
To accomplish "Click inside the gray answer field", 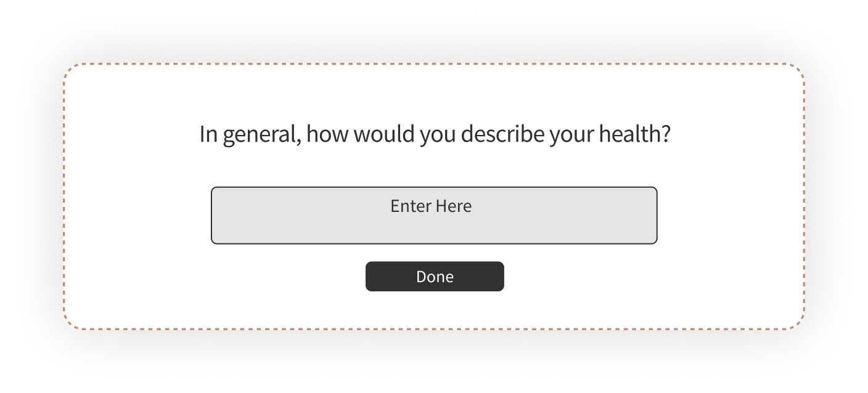I will 435,215.
